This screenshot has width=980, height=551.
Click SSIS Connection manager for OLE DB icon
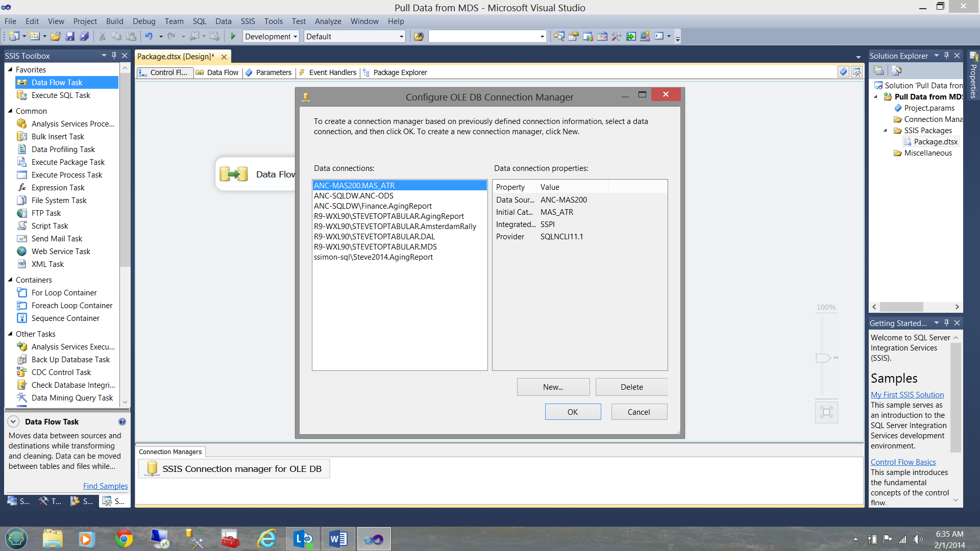tap(151, 469)
